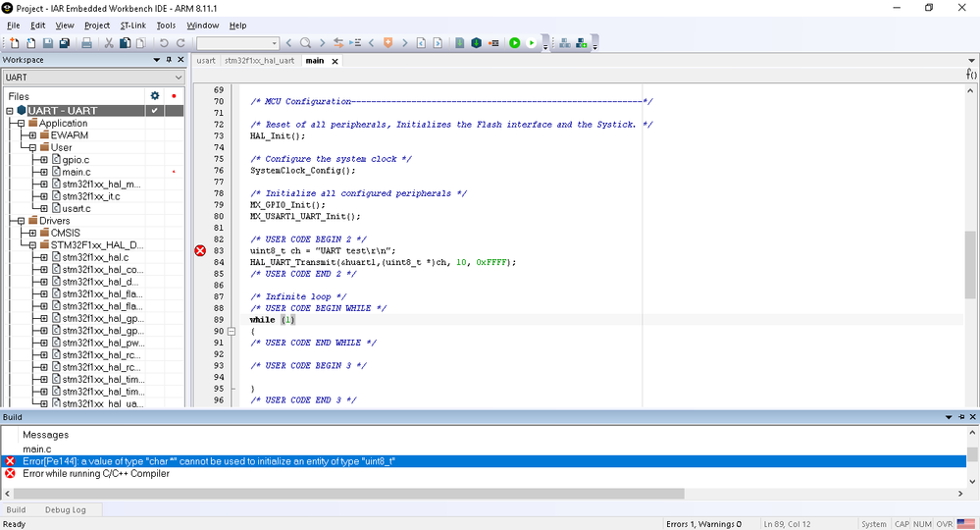
Task: Click the Errors 1, Warnings 0 status
Action: 703,524
